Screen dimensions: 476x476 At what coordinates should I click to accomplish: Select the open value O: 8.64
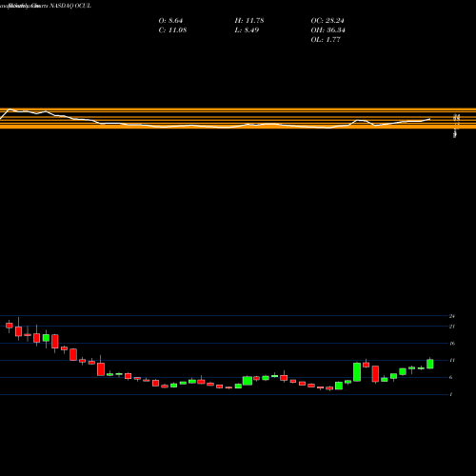point(170,21)
